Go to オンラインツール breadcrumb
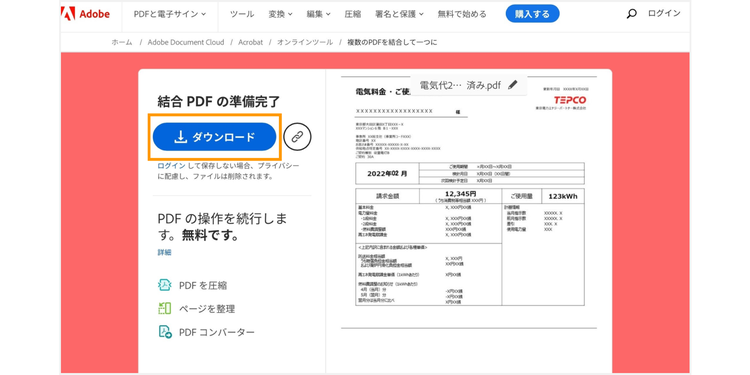Image resolution: width=750 pixels, height=375 pixels. coord(305,42)
